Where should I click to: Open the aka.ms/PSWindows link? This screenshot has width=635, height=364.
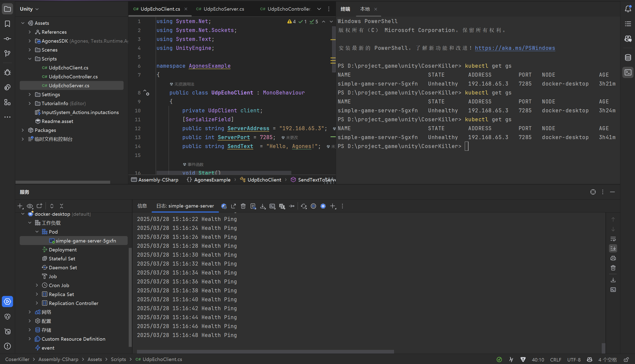[x=515, y=48]
